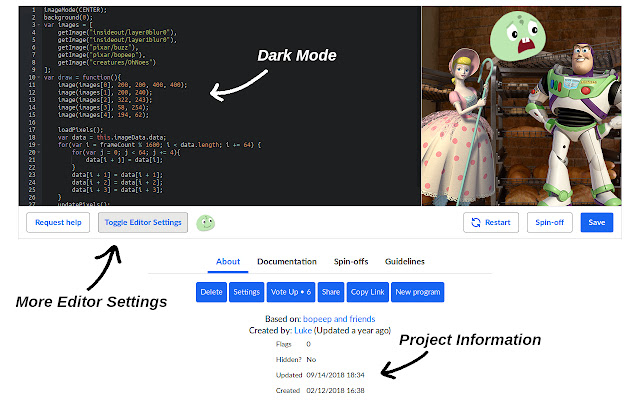This screenshot has width=640, height=400.
Task: Collapse the images array at line 3
Action: 37,25
